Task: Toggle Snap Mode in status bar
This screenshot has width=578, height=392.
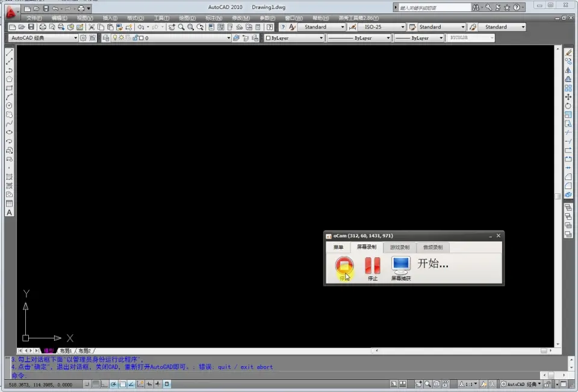Action: pos(87,384)
